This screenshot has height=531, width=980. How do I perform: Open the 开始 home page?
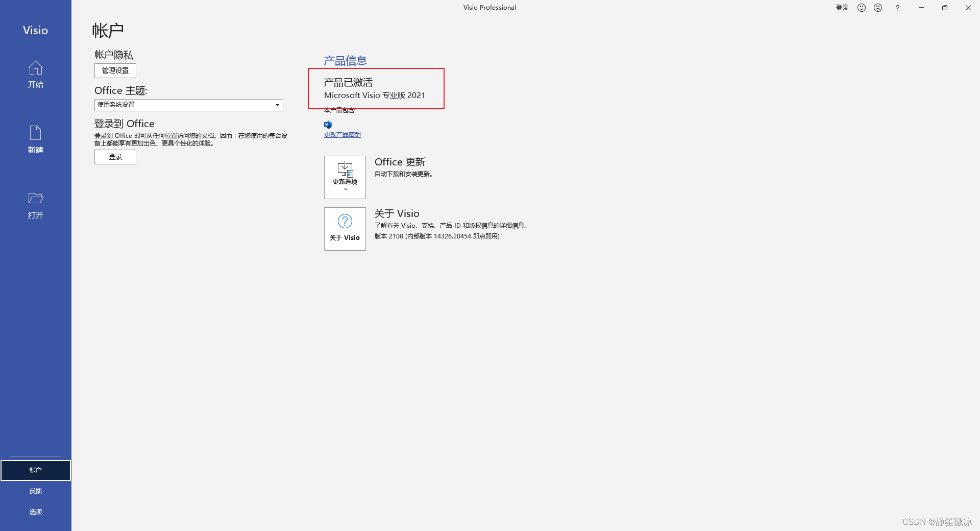[x=35, y=75]
